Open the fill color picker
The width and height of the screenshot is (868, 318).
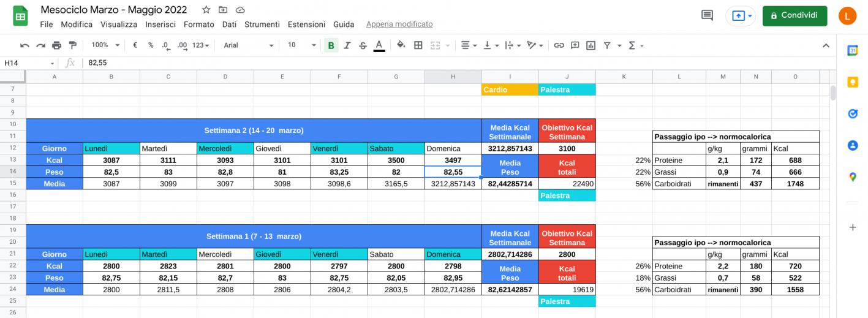point(401,45)
